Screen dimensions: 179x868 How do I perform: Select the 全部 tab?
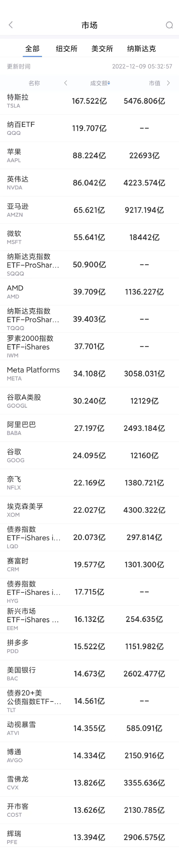coord(33,48)
